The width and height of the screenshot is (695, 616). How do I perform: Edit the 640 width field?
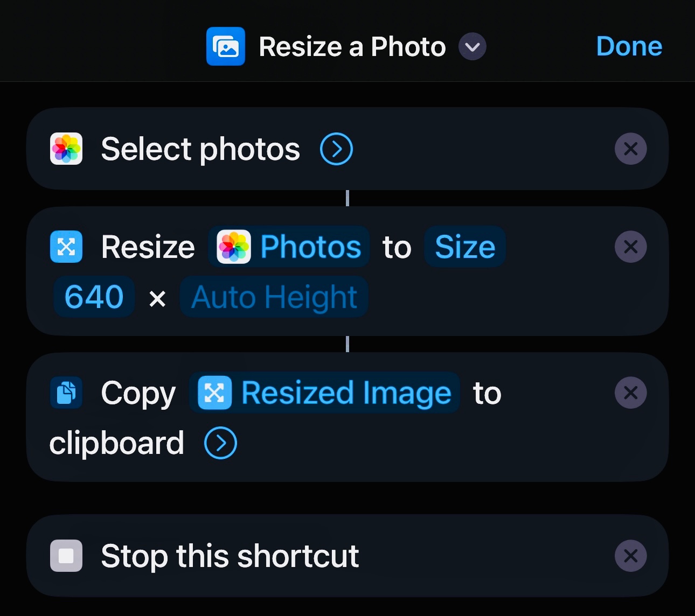click(94, 297)
